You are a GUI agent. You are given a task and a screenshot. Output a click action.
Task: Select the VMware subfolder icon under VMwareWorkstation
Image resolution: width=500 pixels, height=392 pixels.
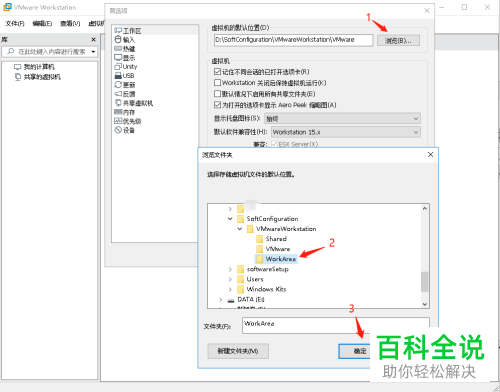pyautogui.click(x=259, y=249)
